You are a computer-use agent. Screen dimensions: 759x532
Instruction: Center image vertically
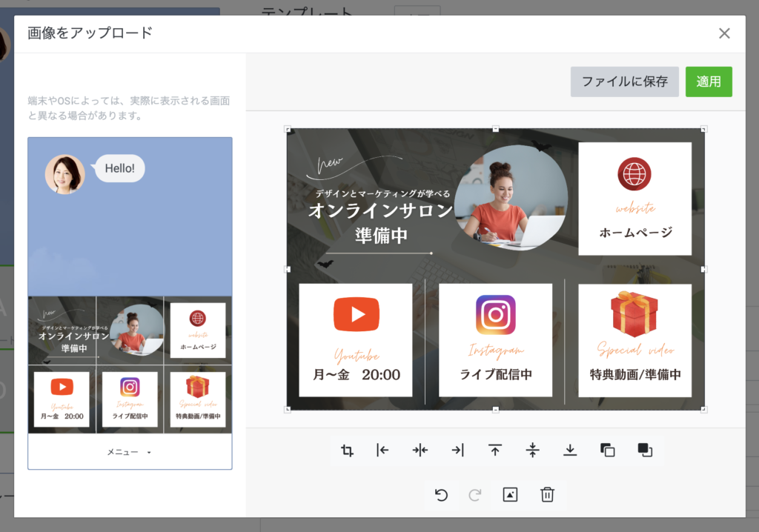pyautogui.click(x=532, y=450)
